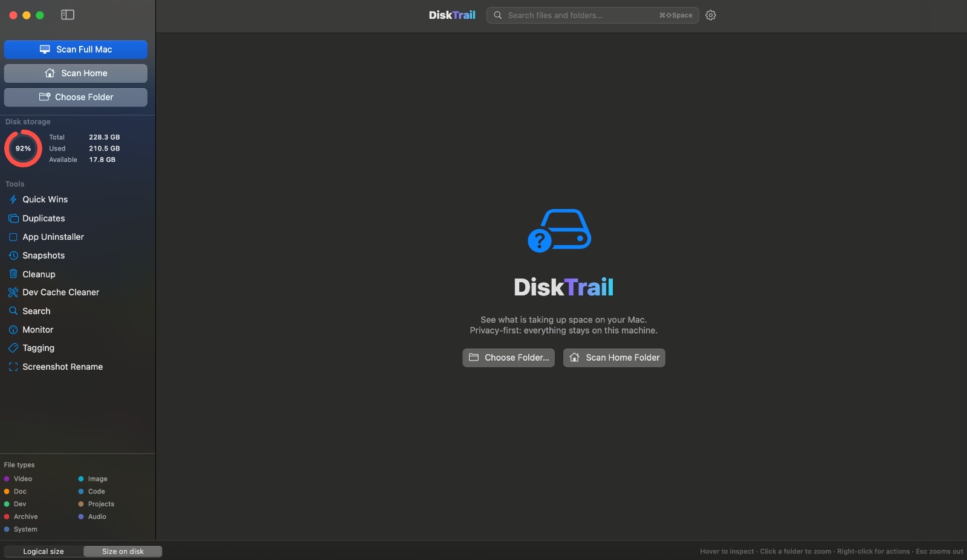Click the Image file type label

coord(98,479)
